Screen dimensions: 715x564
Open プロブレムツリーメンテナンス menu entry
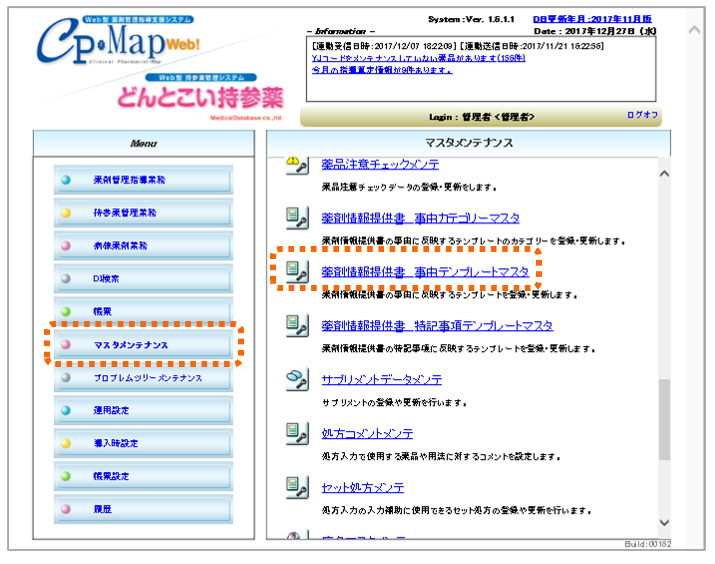(143, 378)
